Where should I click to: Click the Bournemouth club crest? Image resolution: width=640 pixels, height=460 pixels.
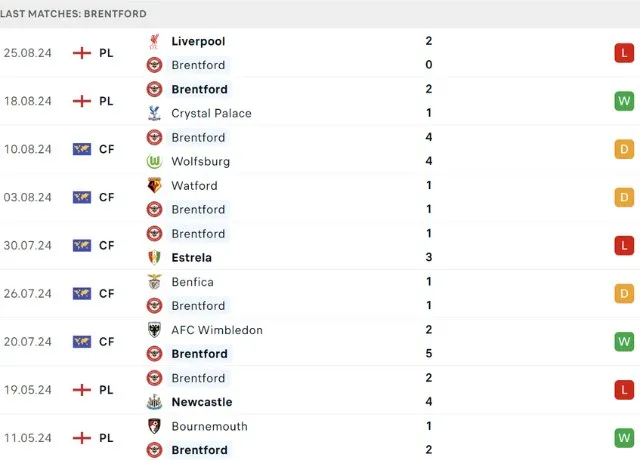[155, 426]
